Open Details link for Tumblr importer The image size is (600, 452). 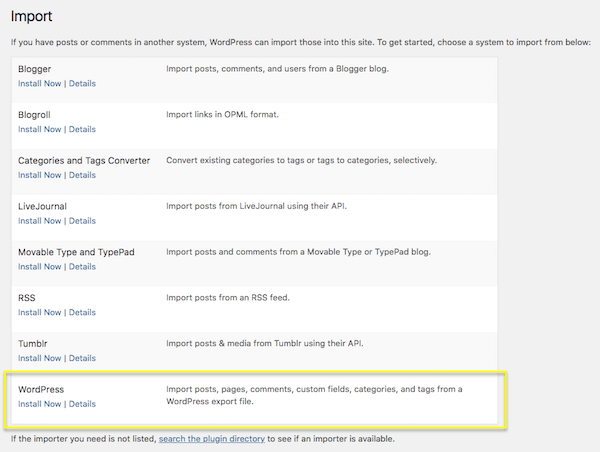click(82, 358)
